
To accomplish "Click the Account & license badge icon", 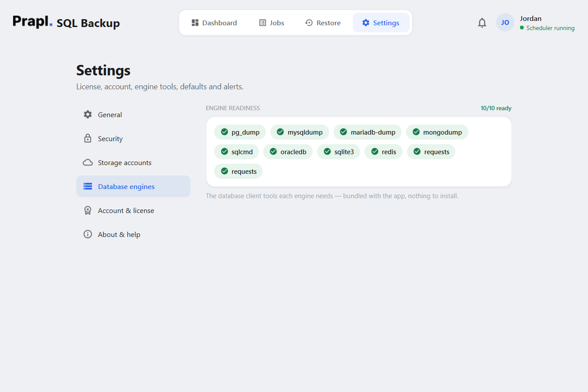I will click(88, 210).
